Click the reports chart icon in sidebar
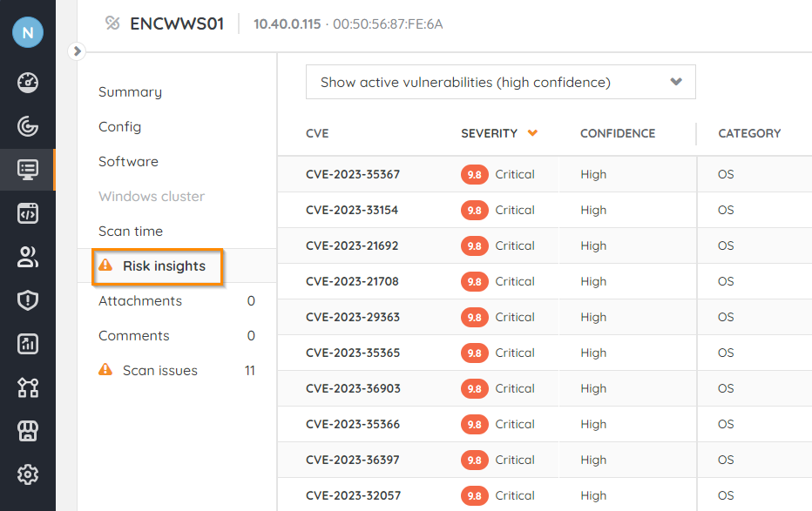The height and width of the screenshot is (511, 812). (x=28, y=344)
